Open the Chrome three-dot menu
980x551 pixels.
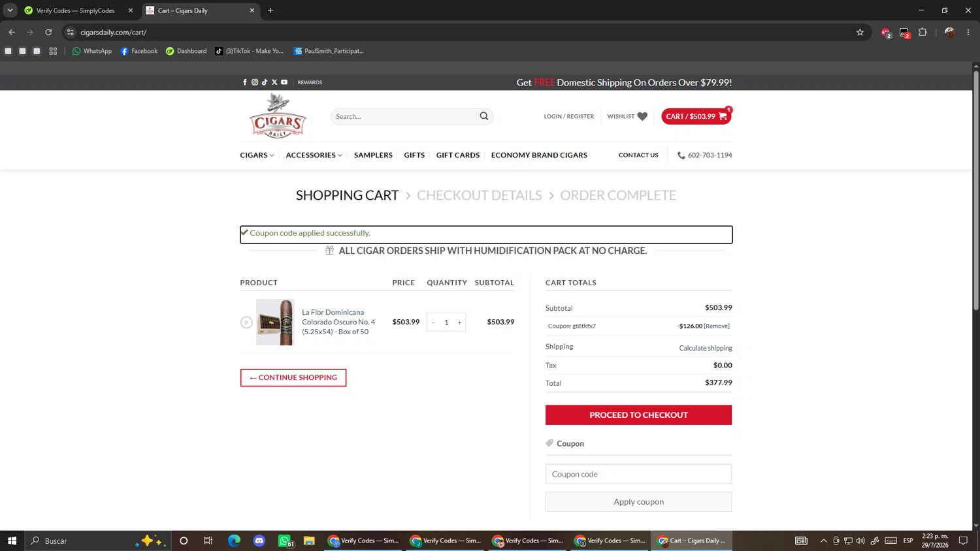[x=968, y=32]
